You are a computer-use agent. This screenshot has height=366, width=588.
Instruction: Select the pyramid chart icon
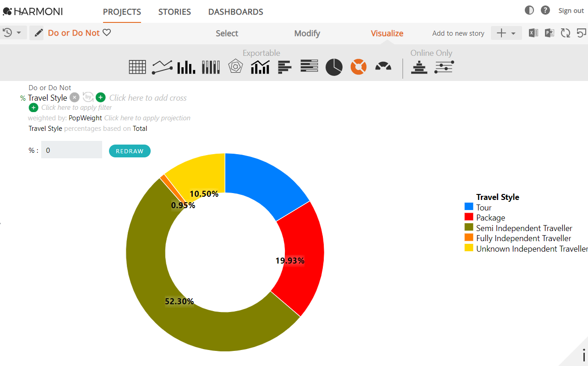pos(419,67)
